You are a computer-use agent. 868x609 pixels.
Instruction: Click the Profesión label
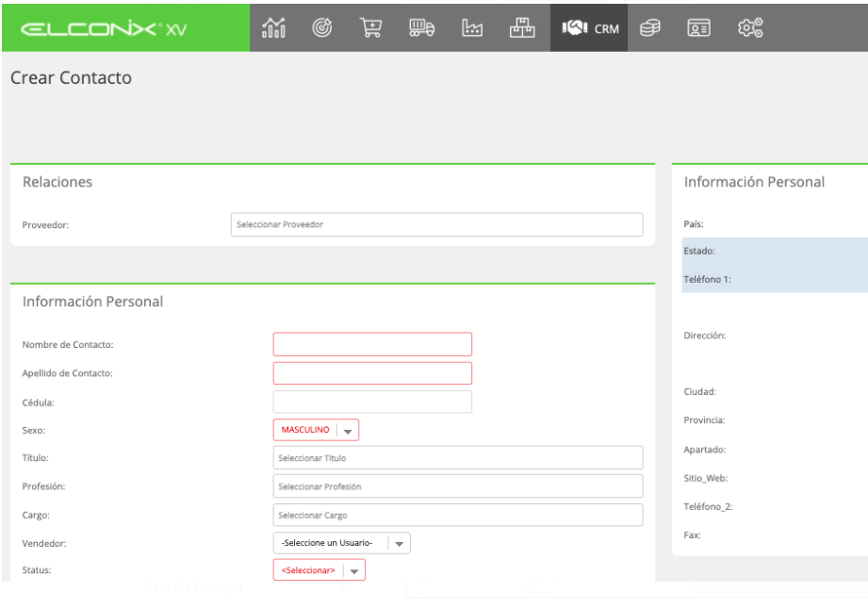click(x=43, y=486)
